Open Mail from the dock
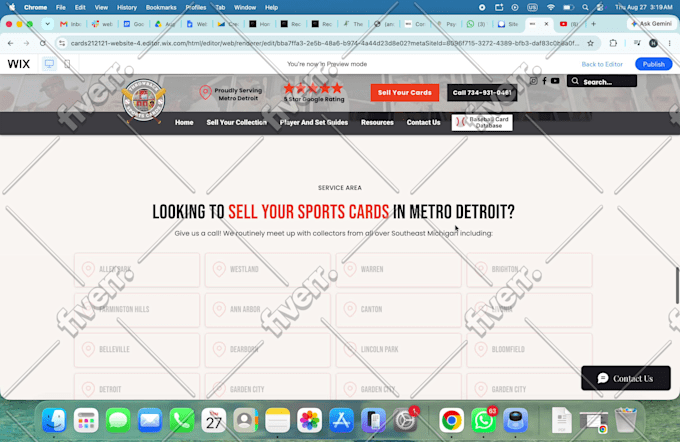 click(x=150, y=420)
